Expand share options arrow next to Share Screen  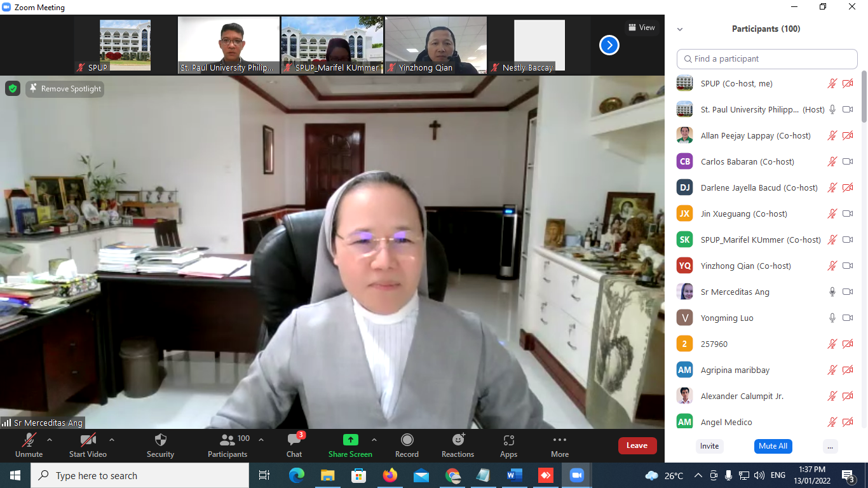click(374, 440)
